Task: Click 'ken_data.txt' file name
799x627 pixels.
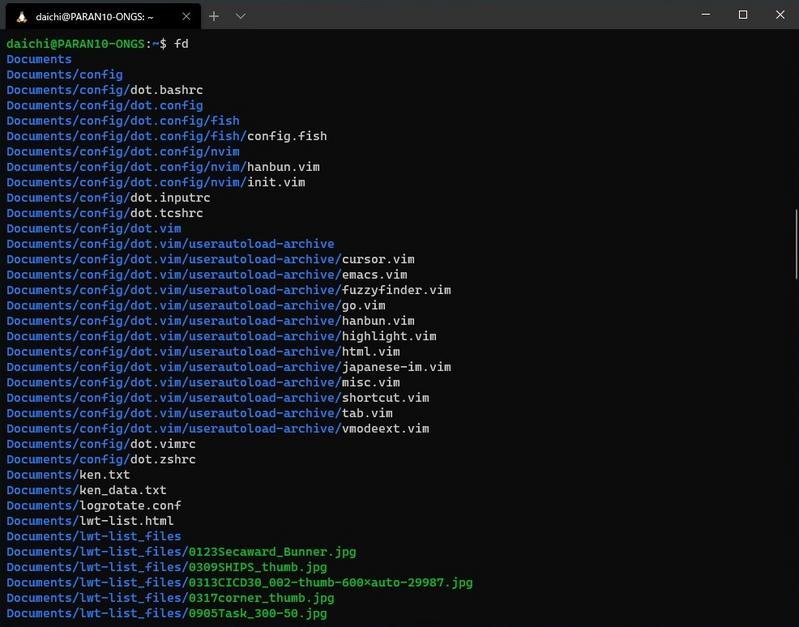Action: 123,490
